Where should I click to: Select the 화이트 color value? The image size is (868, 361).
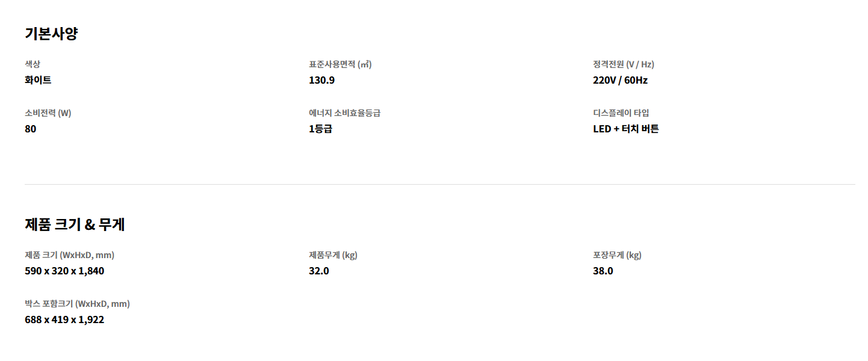click(38, 80)
